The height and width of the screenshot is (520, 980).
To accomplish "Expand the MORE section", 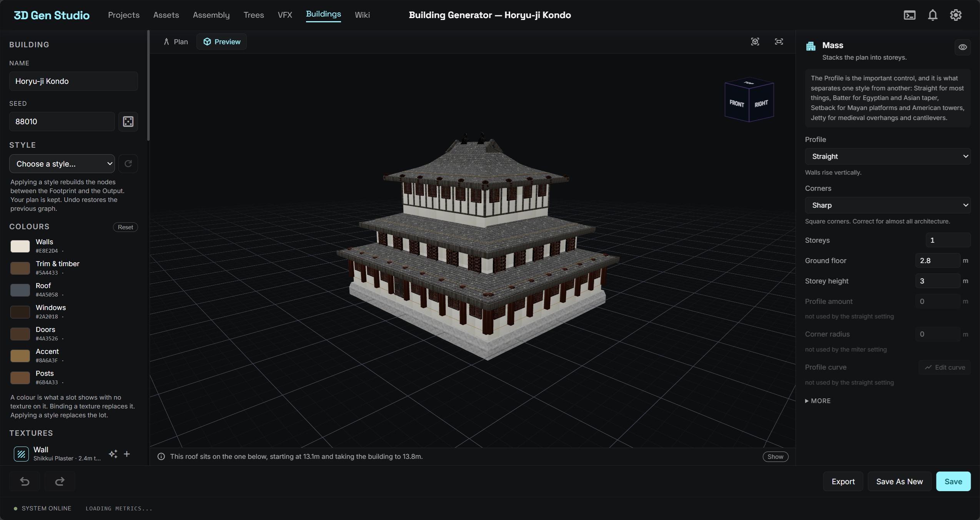I will [x=818, y=401].
